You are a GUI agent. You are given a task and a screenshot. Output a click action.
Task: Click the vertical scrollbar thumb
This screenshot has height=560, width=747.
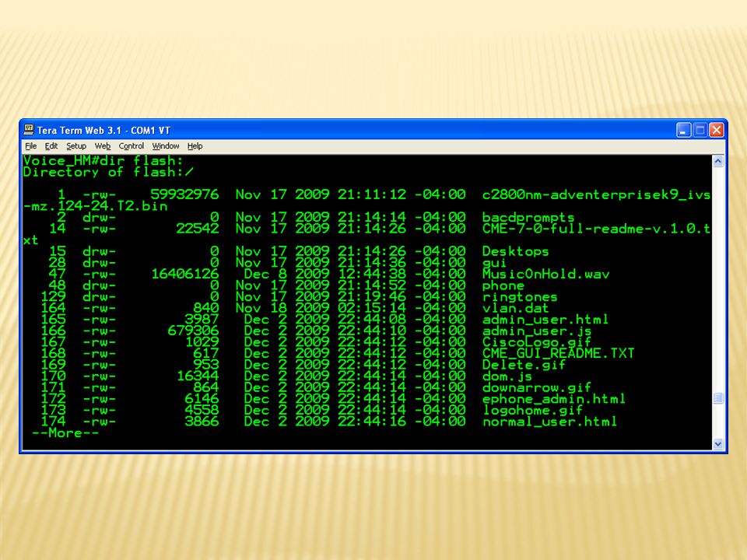point(718,398)
